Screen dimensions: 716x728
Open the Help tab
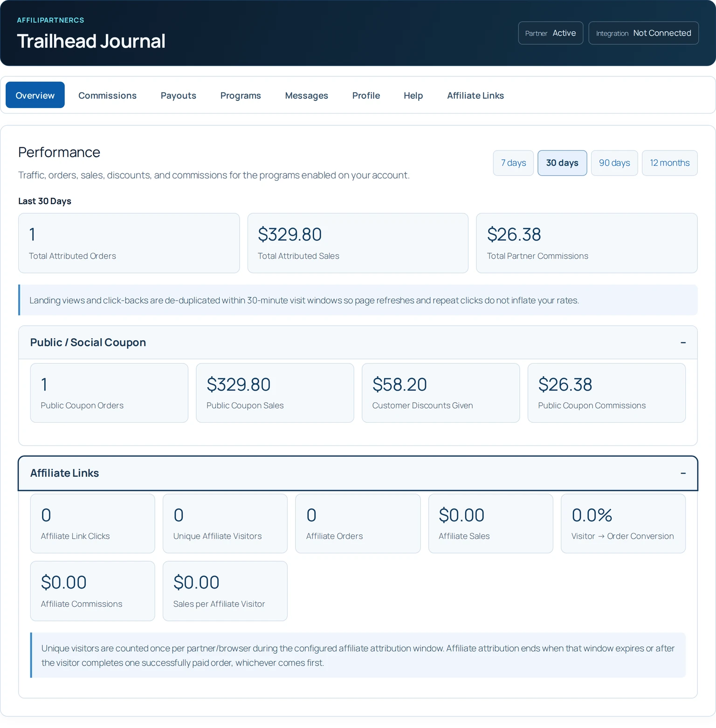coord(413,95)
